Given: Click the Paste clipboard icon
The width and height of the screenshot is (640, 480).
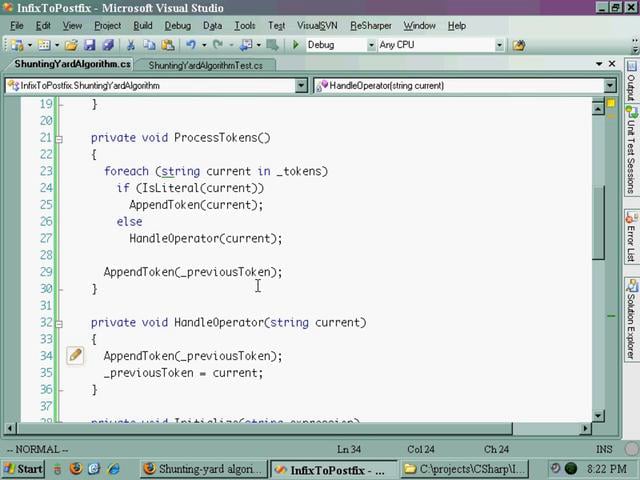Looking at the screenshot, I should (168, 45).
